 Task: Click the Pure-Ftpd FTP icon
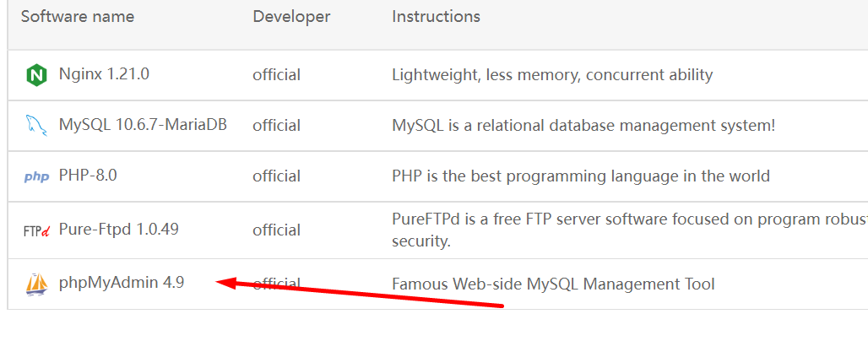36,230
